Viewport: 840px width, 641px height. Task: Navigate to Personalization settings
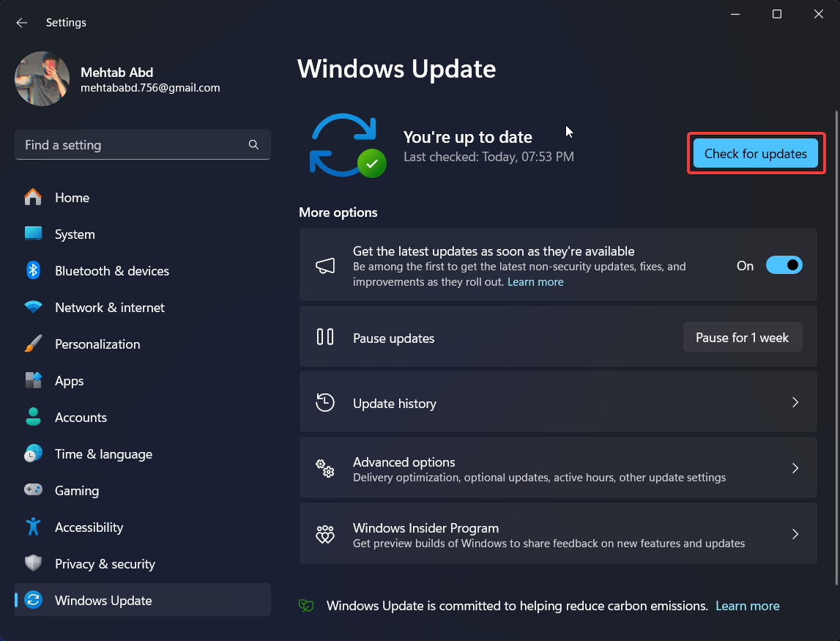coord(143,344)
